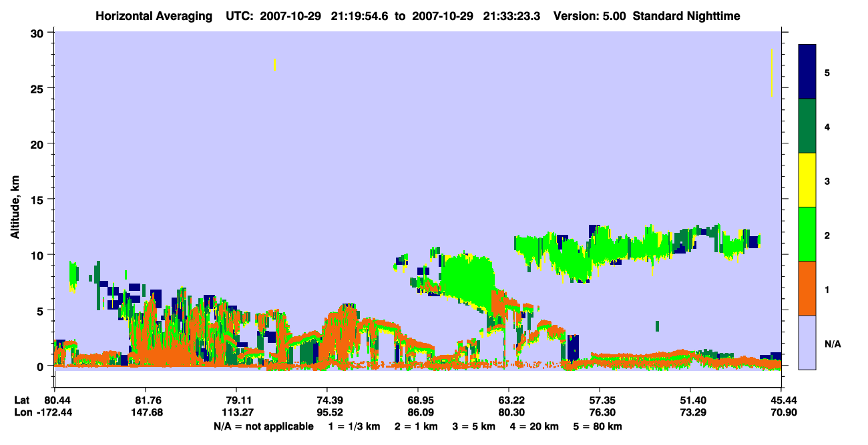Click the yellow color bar segment labeled 3
This screenshot has width=868, height=445.
807,180
